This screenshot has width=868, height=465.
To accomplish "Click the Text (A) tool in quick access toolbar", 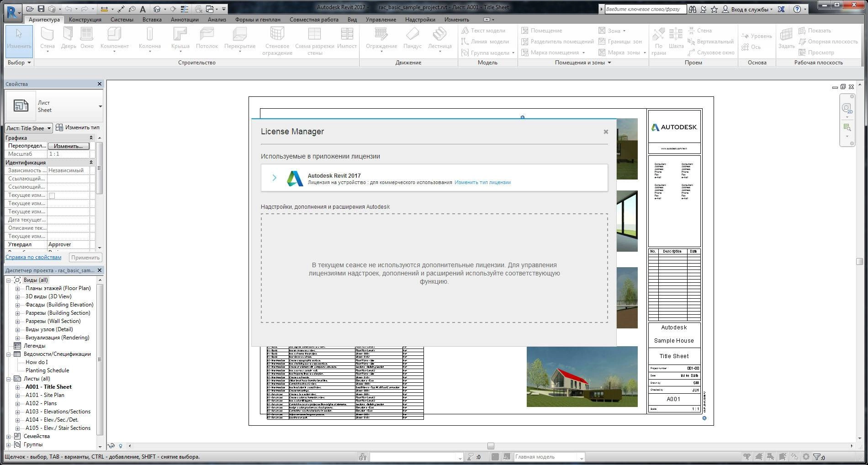I will [x=143, y=9].
